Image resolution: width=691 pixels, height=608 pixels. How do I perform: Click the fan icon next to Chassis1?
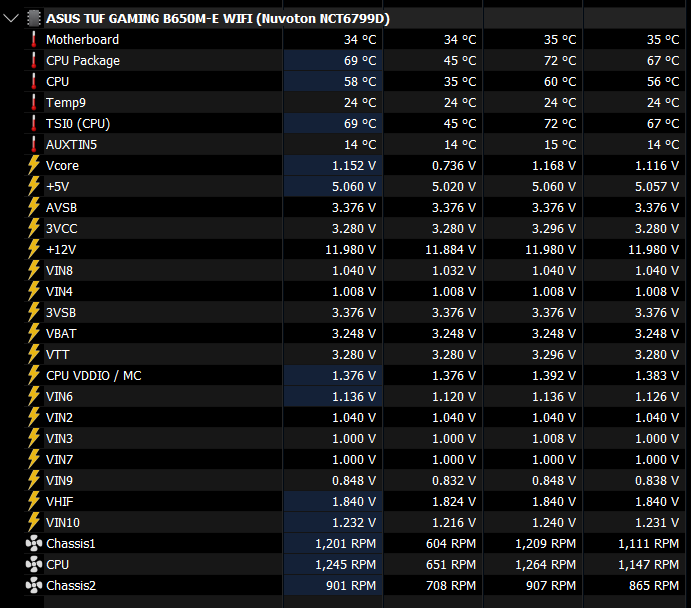(33, 543)
